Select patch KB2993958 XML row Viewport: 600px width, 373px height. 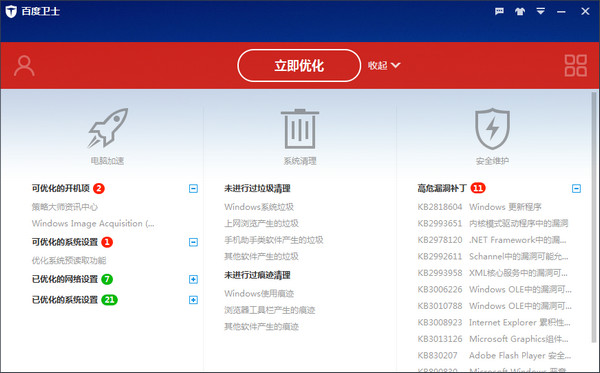coord(493,273)
